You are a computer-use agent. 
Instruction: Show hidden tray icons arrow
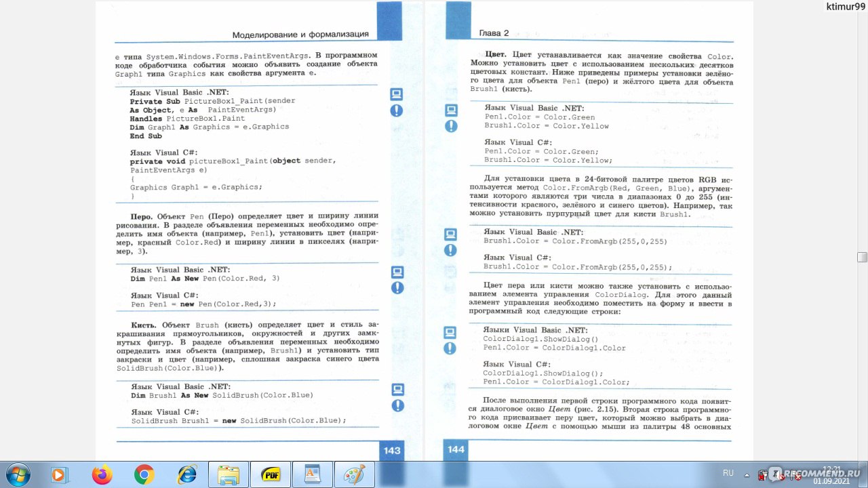point(747,474)
